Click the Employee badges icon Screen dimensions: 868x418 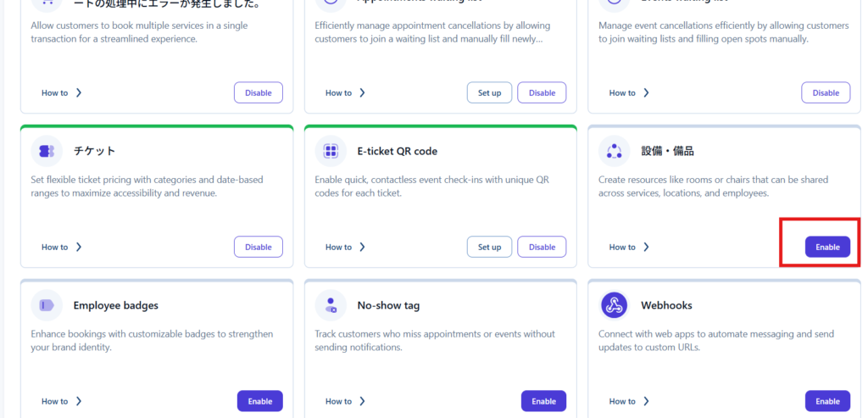point(47,305)
